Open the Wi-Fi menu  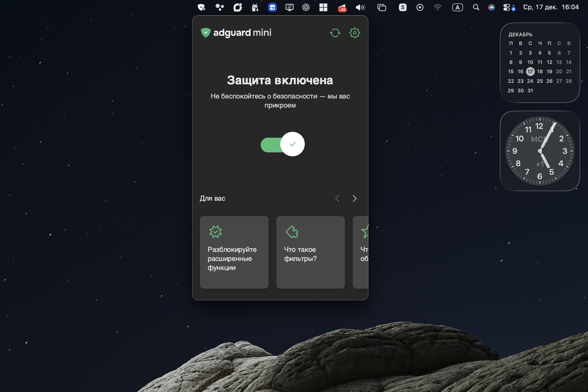coord(437,7)
